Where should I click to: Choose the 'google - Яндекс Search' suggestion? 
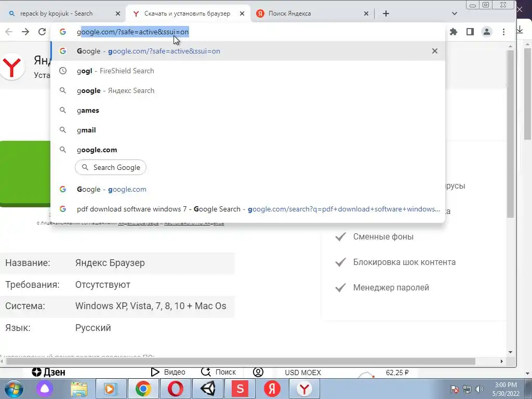(x=248, y=90)
